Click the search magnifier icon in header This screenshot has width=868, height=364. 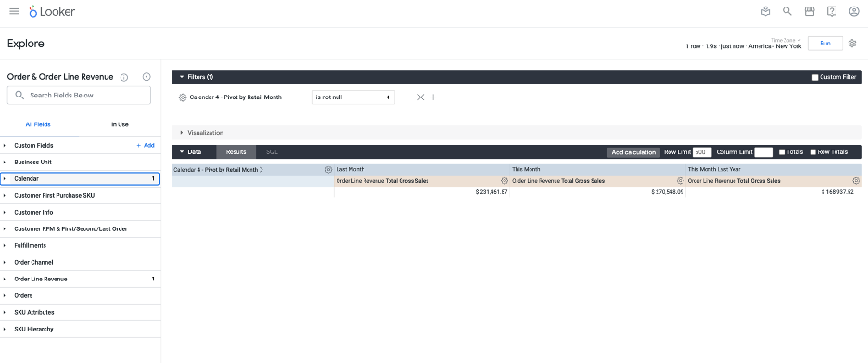coord(786,11)
